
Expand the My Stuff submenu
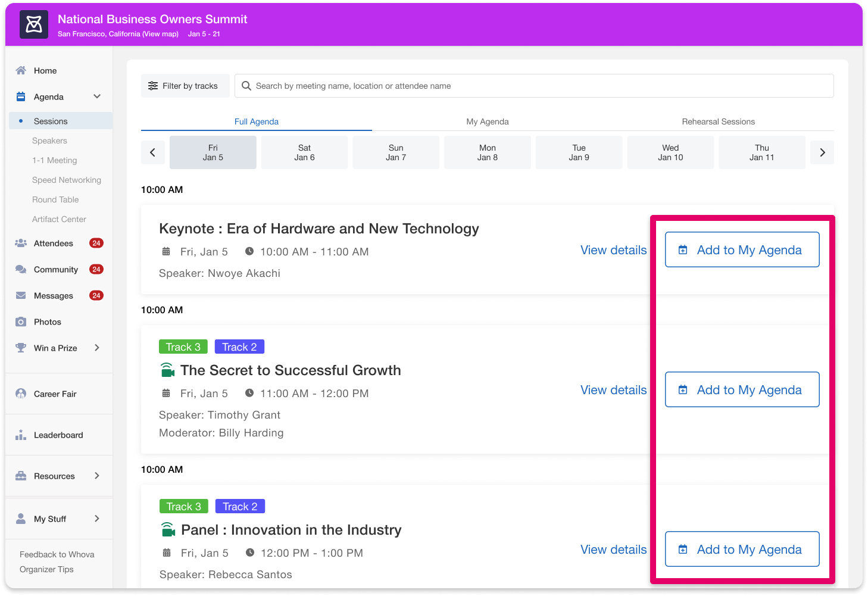click(97, 519)
